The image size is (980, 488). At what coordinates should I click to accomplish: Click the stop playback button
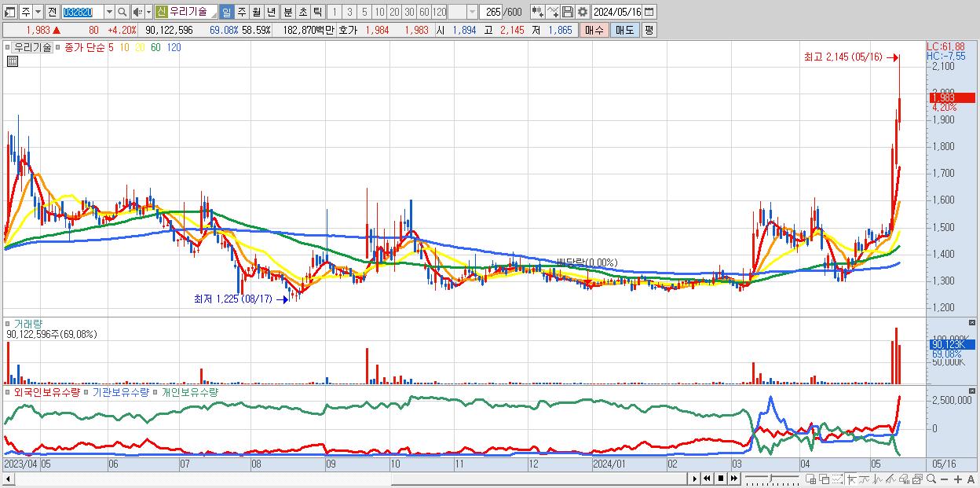click(720, 479)
